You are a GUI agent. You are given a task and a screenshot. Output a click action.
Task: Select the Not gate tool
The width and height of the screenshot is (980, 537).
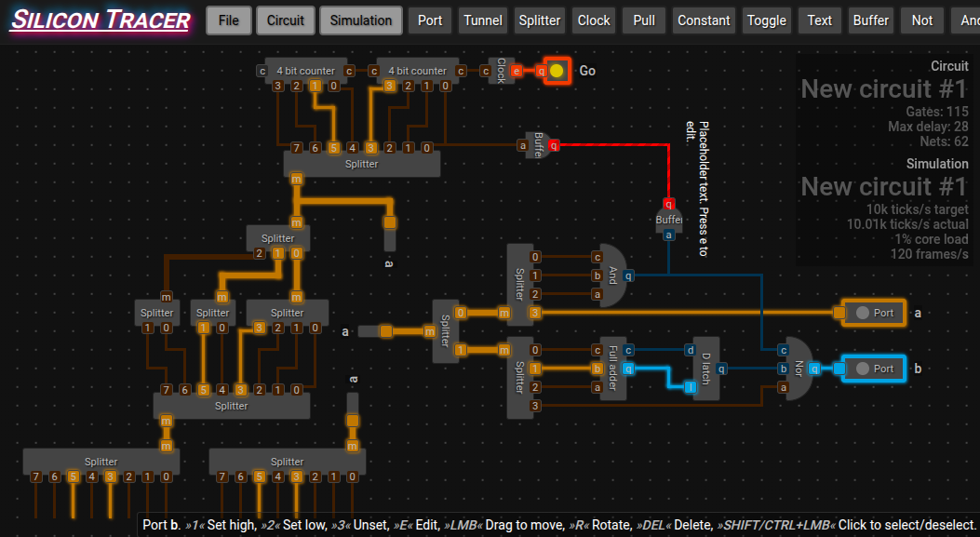922,20
